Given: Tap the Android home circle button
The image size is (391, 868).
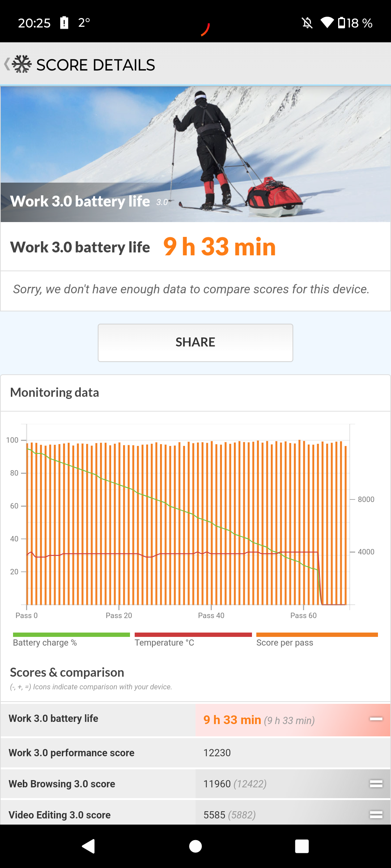Looking at the screenshot, I should tap(195, 846).
